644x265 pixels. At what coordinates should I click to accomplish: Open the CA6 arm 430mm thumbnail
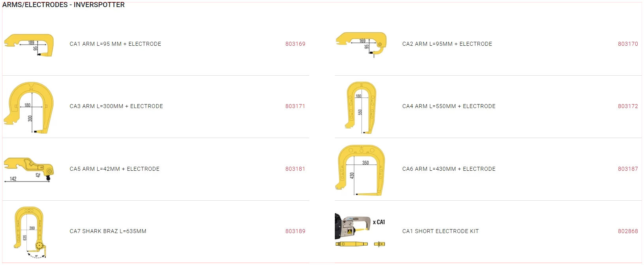[x=361, y=170]
